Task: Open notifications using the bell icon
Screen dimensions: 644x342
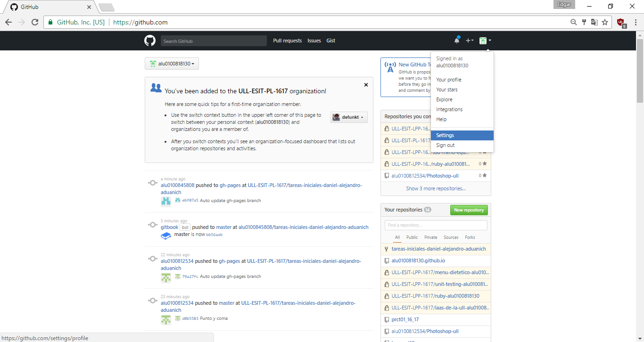Action: [456, 40]
